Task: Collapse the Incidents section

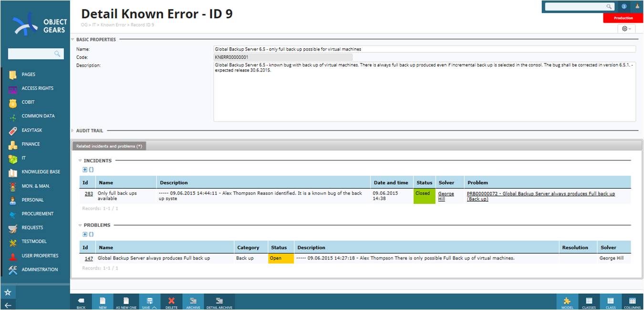Action: click(80, 161)
